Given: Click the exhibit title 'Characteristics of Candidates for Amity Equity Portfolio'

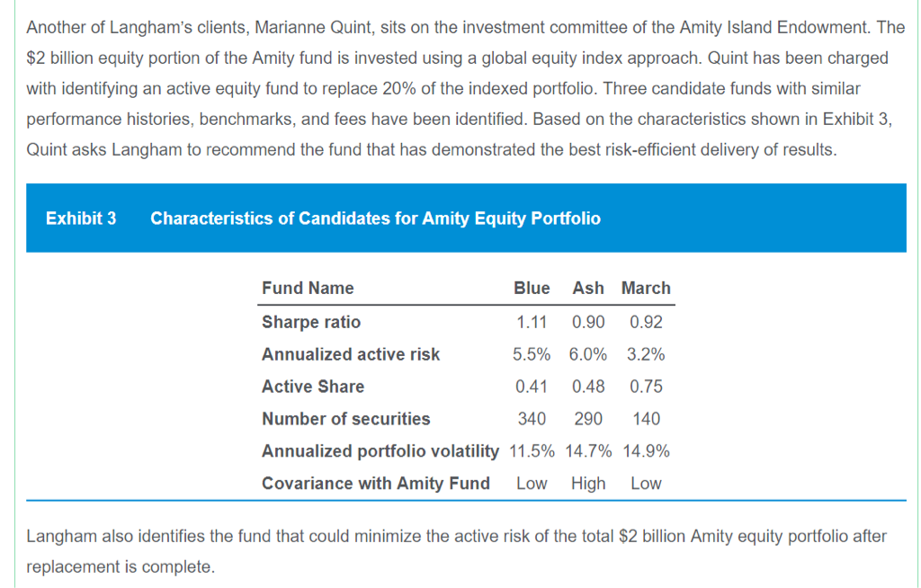Looking at the screenshot, I should [x=375, y=218].
